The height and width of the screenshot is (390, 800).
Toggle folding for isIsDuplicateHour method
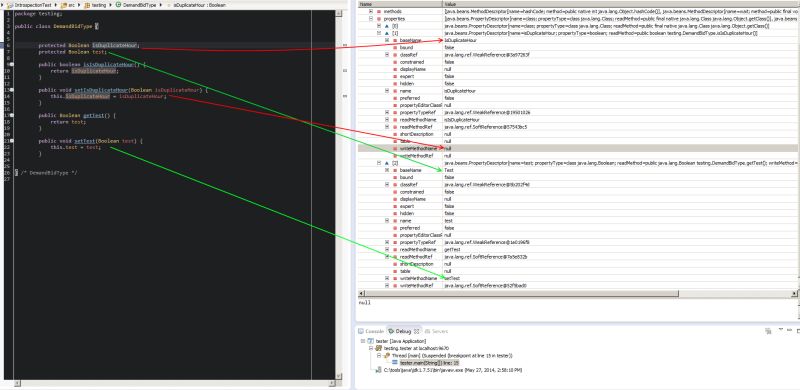coord(11,65)
